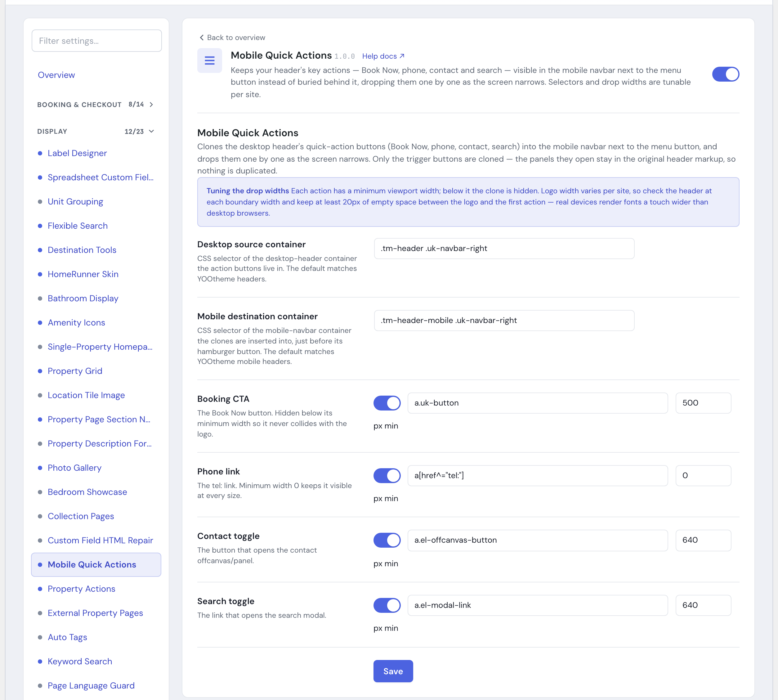This screenshot has width=778, height=700.
Task: Collapse the Display section chevron
Action: (x=151, y=132)
